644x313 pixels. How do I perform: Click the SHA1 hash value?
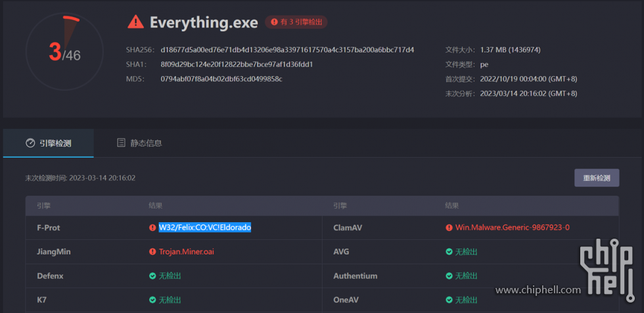[x=237, y=64]
